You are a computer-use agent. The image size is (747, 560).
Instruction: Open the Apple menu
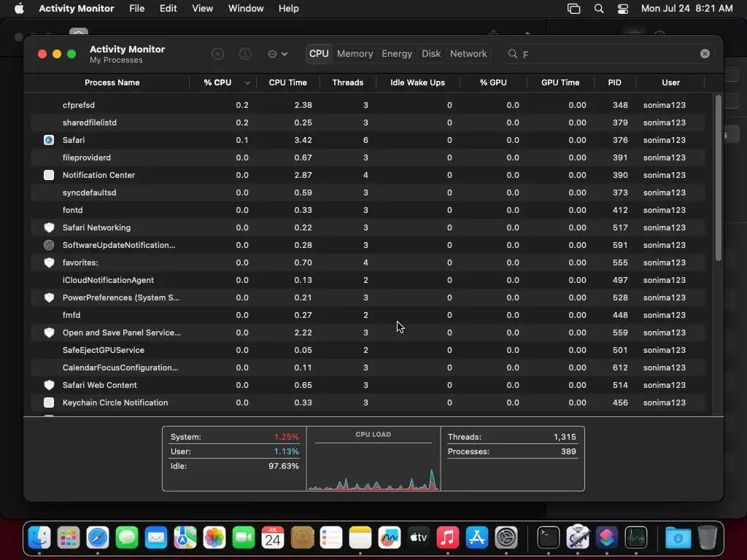(x=19, y=8)
